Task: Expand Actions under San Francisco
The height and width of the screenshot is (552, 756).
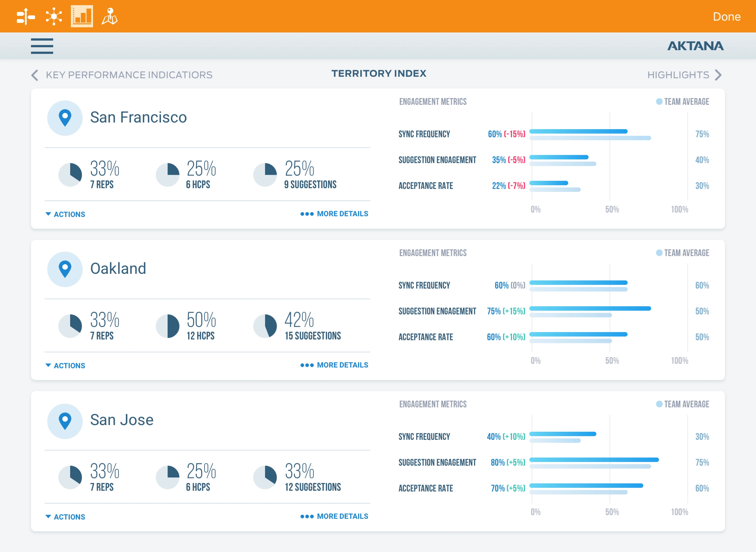Action: [x=66, y=214]
